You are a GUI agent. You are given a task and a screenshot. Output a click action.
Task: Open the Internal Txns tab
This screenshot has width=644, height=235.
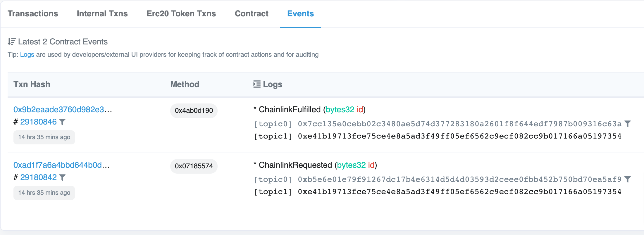click(102, 14)
